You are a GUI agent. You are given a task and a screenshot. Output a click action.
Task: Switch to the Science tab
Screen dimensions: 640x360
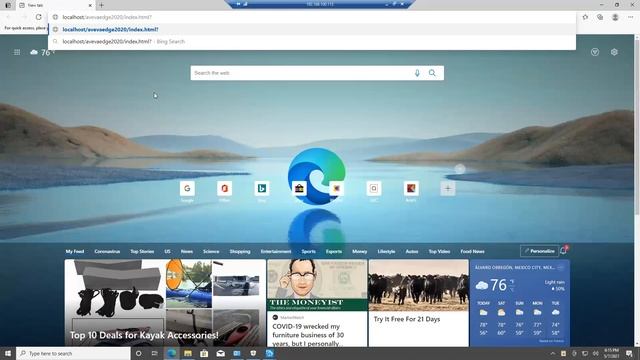click(211, 251)
